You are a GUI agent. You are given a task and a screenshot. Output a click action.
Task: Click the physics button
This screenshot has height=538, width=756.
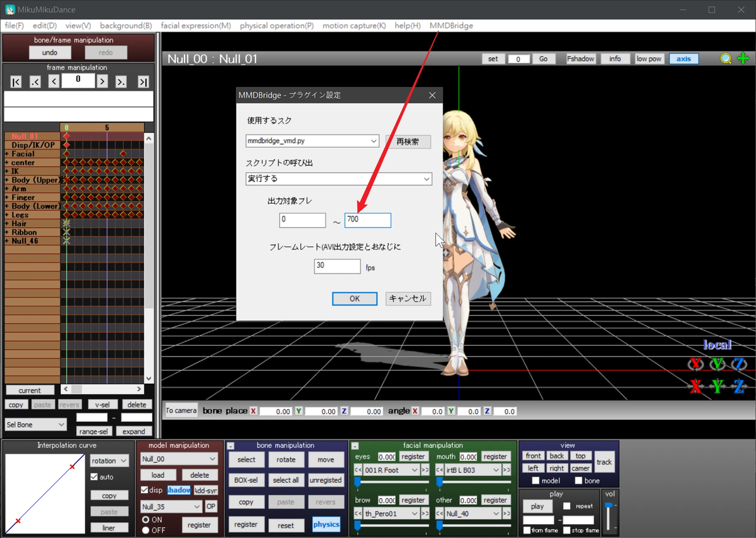(326, 525)
